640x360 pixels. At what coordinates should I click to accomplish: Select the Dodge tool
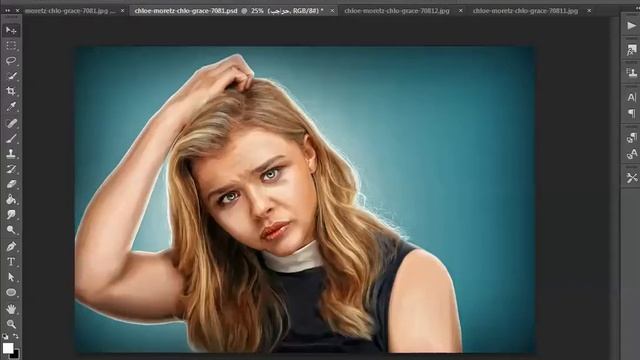pyautogui.click(x=11, y=230)
